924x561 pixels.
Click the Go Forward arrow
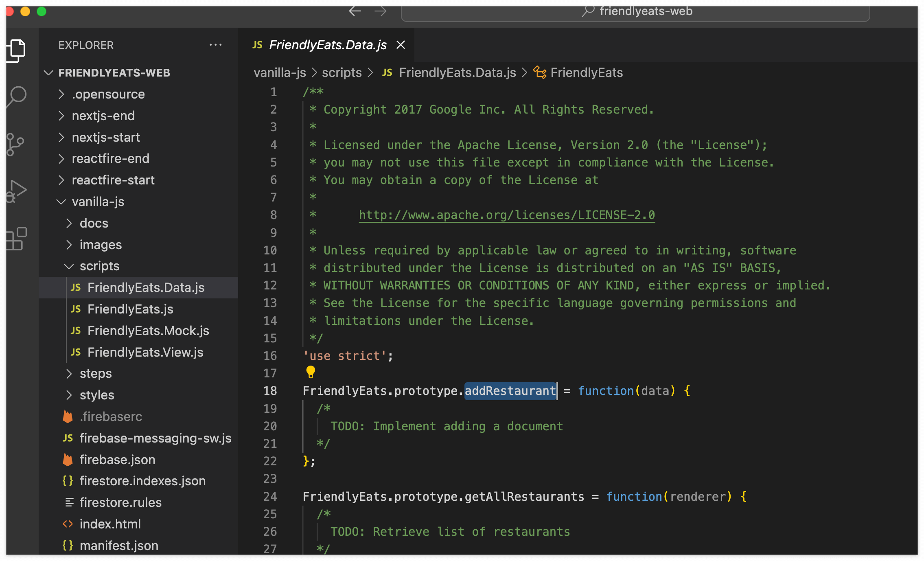coord(380,11)
